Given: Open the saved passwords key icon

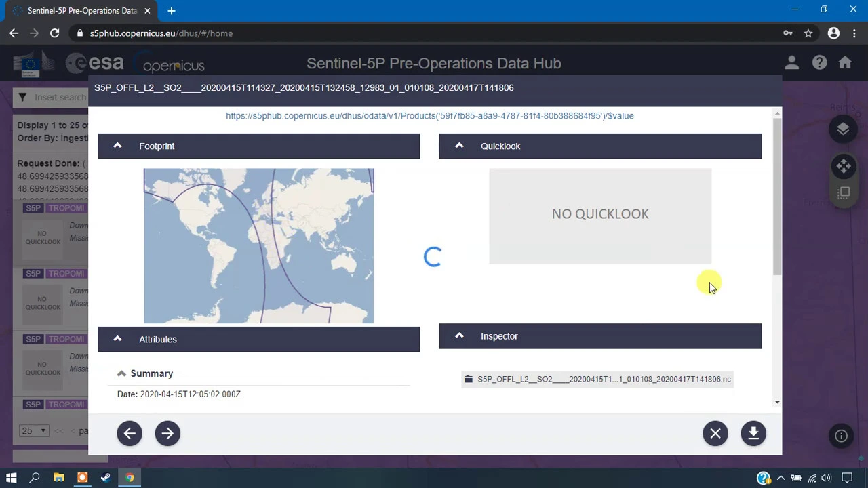Looking at the screenshot, I should [788, 33].
